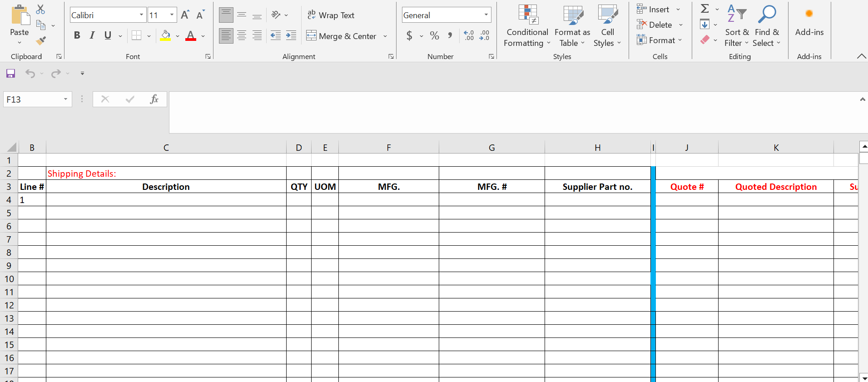Click Increase Decimal icon

(x=469, y=35)
